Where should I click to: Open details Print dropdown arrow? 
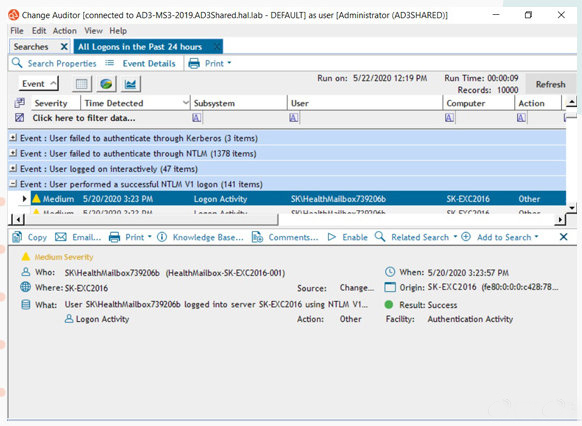(150, 237)
